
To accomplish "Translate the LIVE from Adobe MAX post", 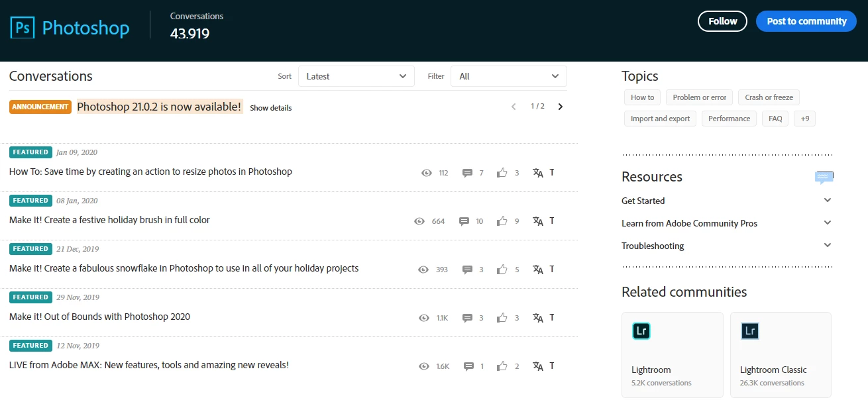I will coord(538,366).
